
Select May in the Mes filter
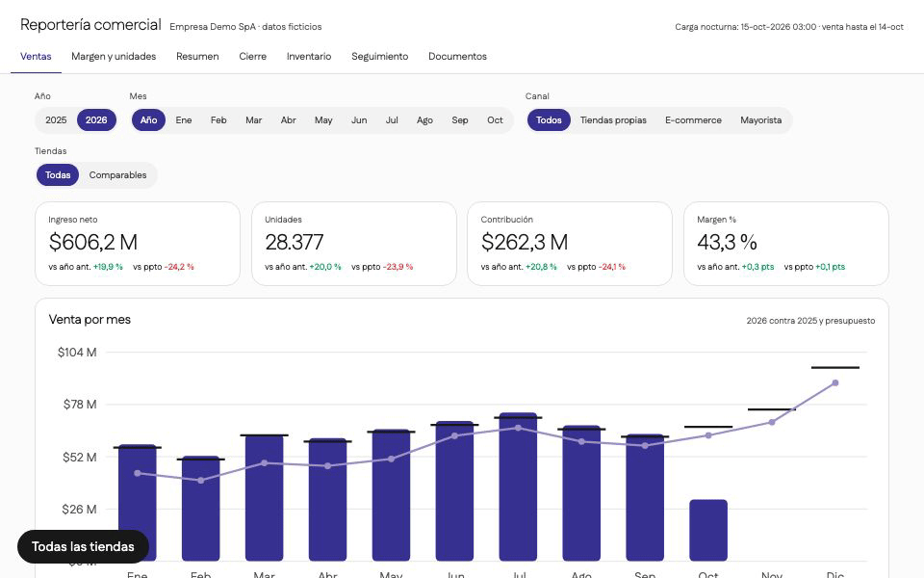coord(323,120)
